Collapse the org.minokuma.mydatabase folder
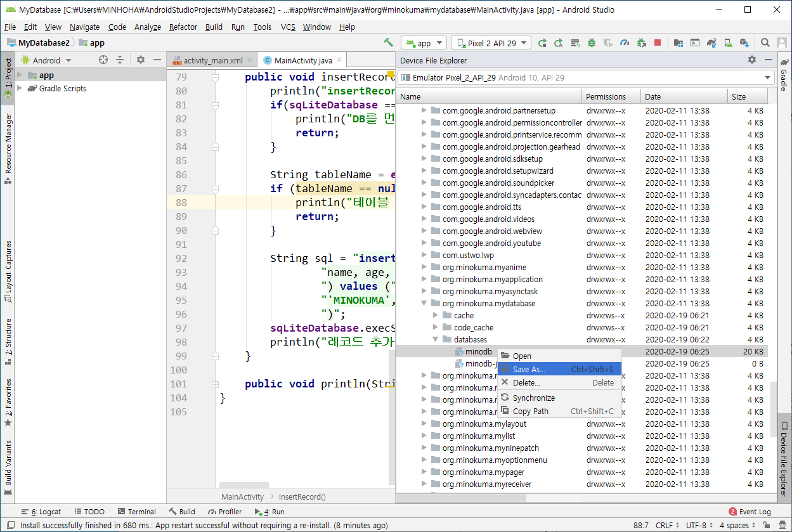792x532 pixels. (425, 303)
